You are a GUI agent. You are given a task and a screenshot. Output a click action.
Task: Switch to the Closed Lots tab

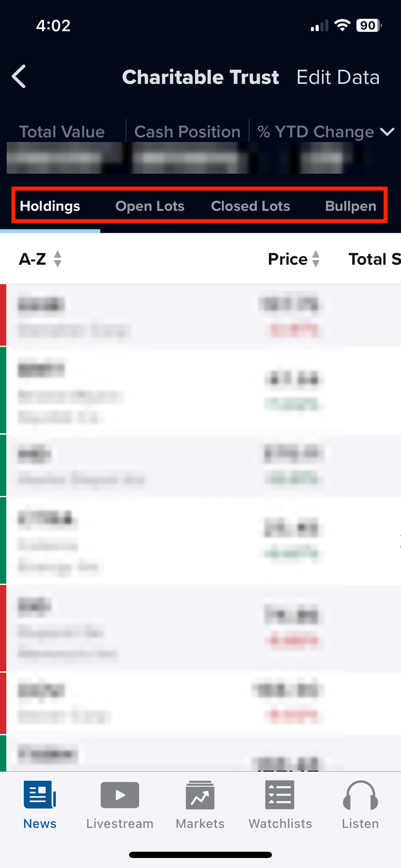point(251,206)
